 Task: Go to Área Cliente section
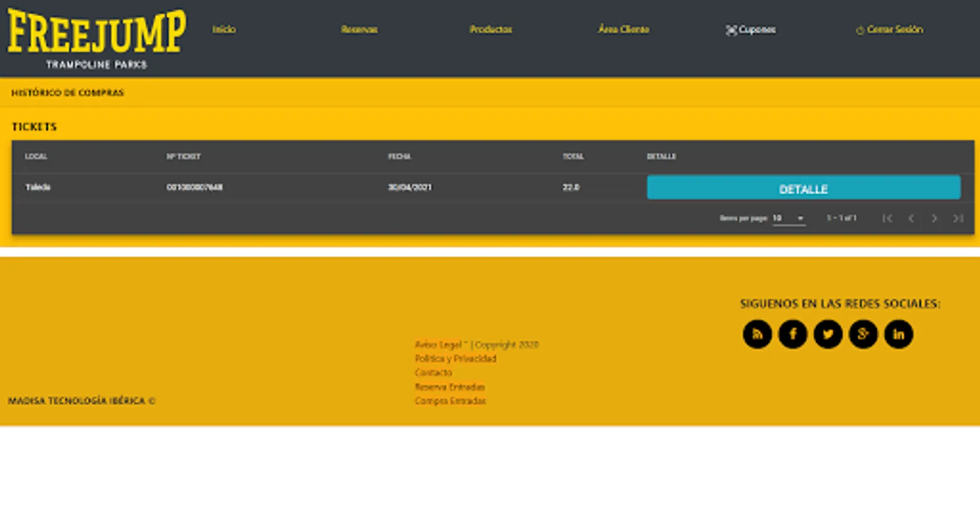(623, 29)
